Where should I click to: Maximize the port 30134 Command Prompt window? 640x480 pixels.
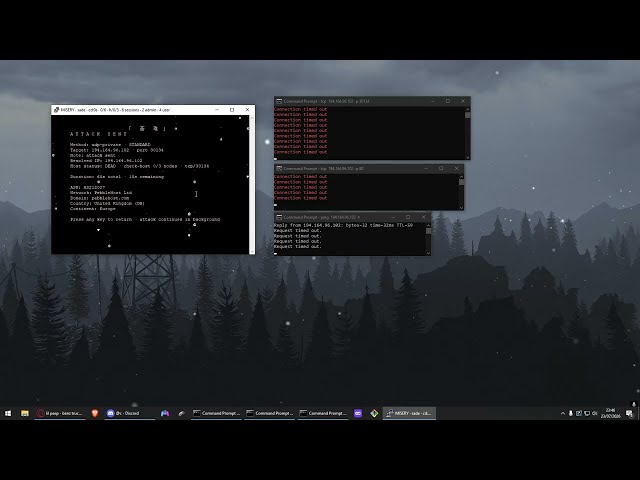coord(448,101)
